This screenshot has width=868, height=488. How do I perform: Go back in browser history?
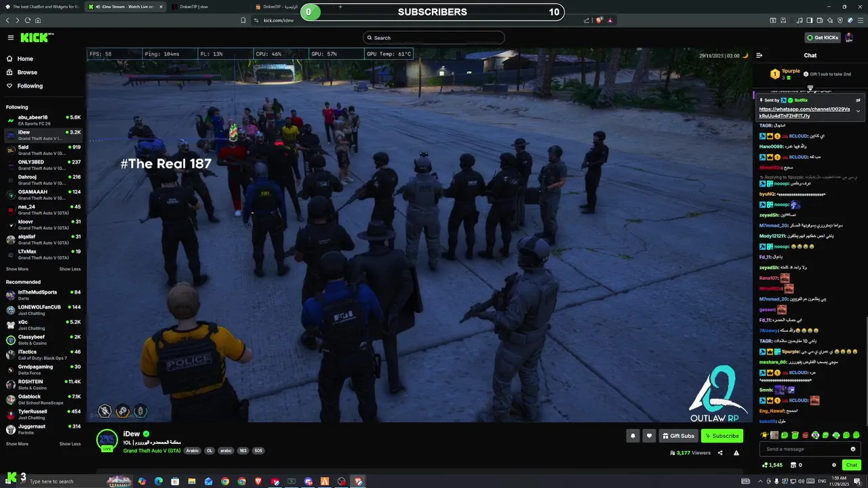pos(8,20)
